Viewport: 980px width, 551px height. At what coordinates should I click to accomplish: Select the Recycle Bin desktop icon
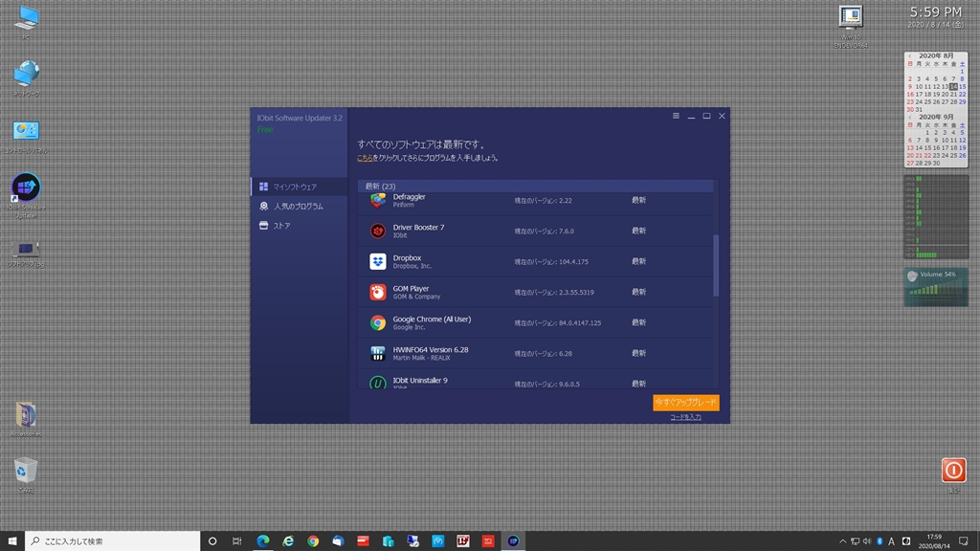click(26, 474)
